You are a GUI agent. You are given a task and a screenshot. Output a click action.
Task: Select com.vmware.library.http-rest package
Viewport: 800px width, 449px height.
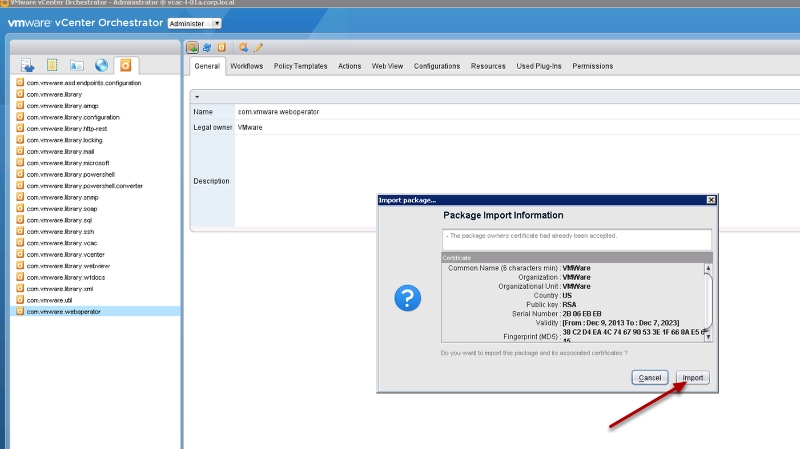[x=67, y=129]
